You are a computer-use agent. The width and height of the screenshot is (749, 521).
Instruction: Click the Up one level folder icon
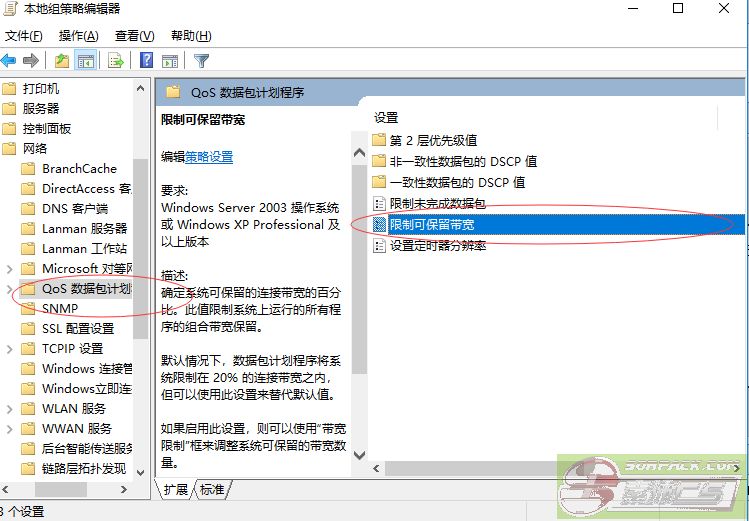point(62,61)
